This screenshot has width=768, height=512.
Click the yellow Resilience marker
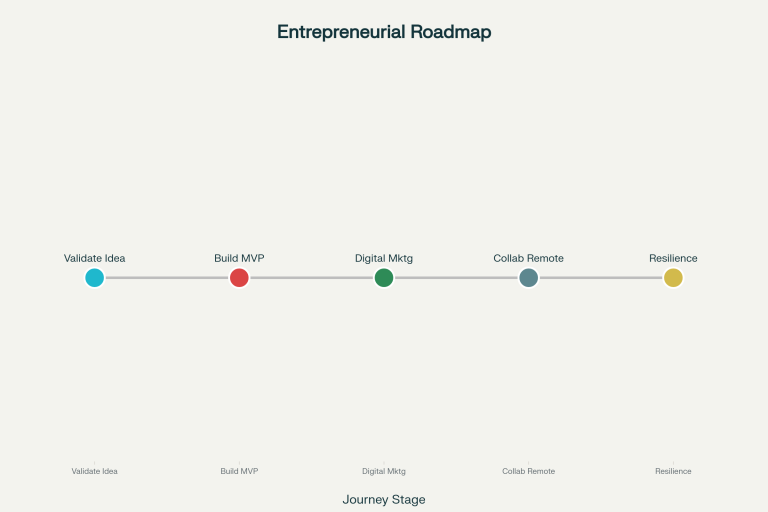pyautogui.click(x=673, y=278)
